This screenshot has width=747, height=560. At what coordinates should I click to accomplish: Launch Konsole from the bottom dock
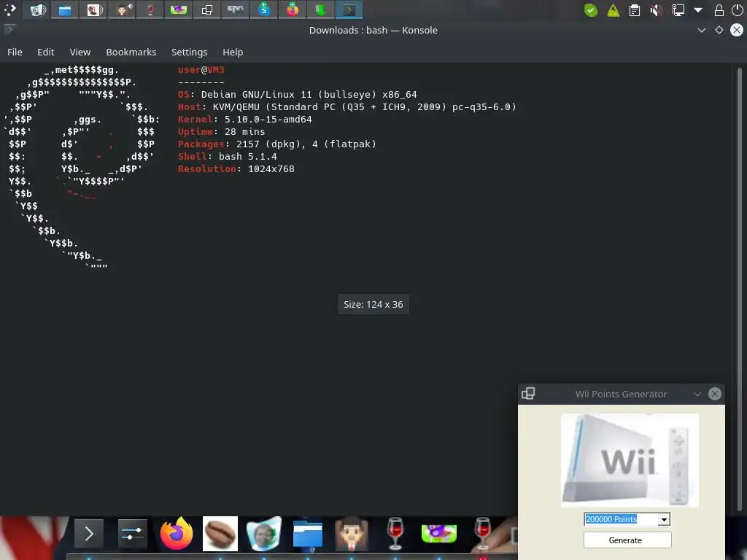88,534
